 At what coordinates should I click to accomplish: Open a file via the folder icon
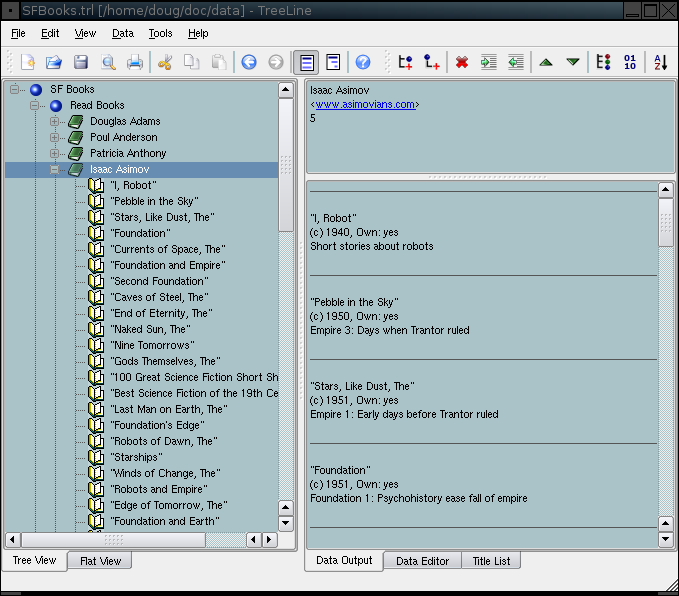(54, 62)
